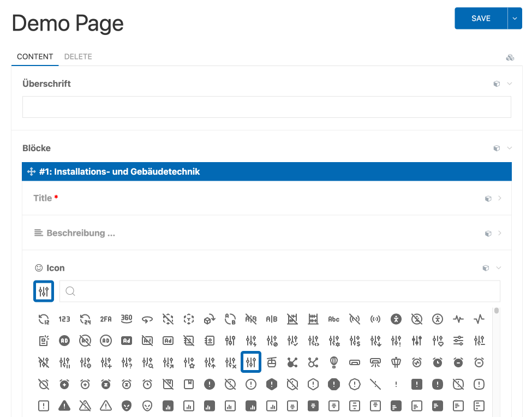Click the SAVE button
Viewport: 532px width, 417px height.
click(481, 19)
